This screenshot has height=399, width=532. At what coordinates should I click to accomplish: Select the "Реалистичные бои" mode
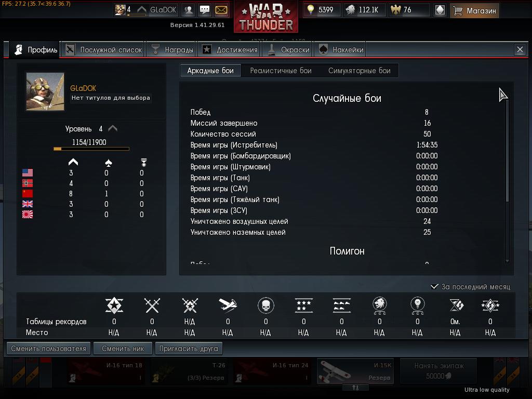tap(281, 71)
